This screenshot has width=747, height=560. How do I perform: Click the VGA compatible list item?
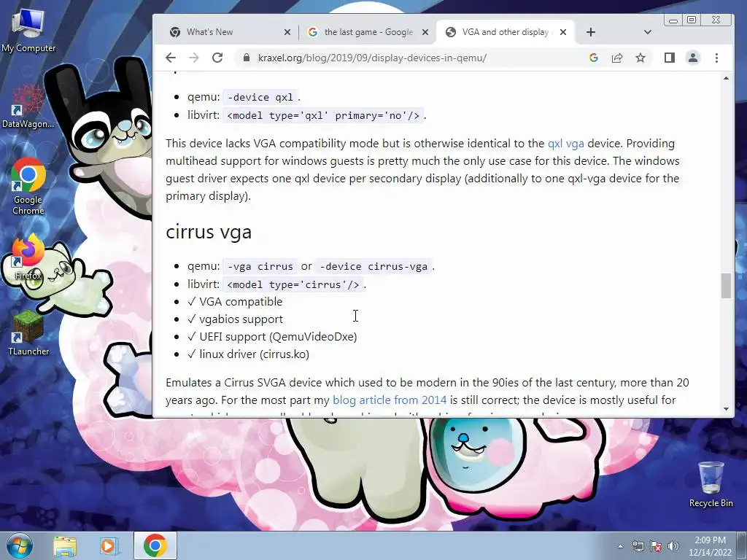[235, 302]
